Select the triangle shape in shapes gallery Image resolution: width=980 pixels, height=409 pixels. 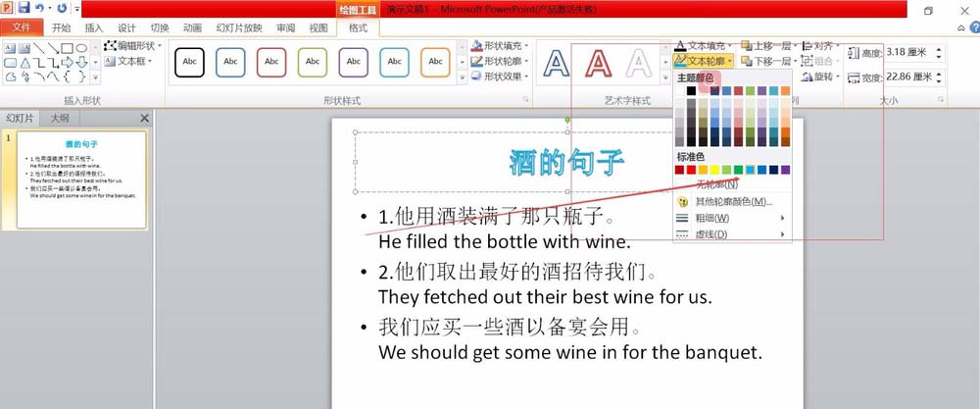(24, 63)
